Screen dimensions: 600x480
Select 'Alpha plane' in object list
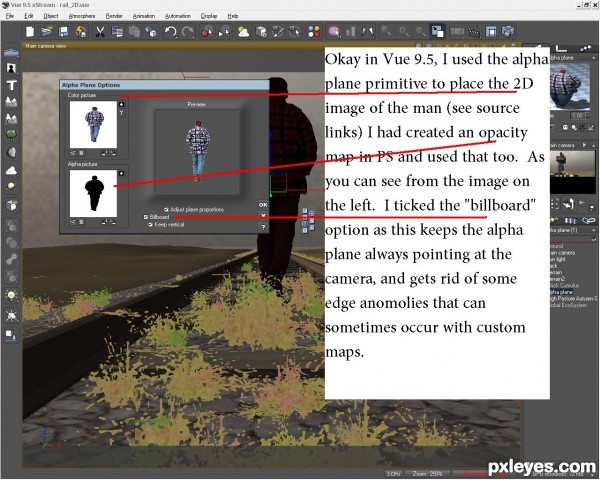(x=561, y=292)
